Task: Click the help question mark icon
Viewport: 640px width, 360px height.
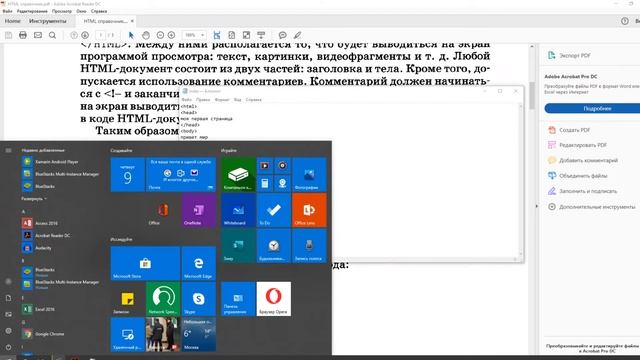Action: [x=624, y=21]
